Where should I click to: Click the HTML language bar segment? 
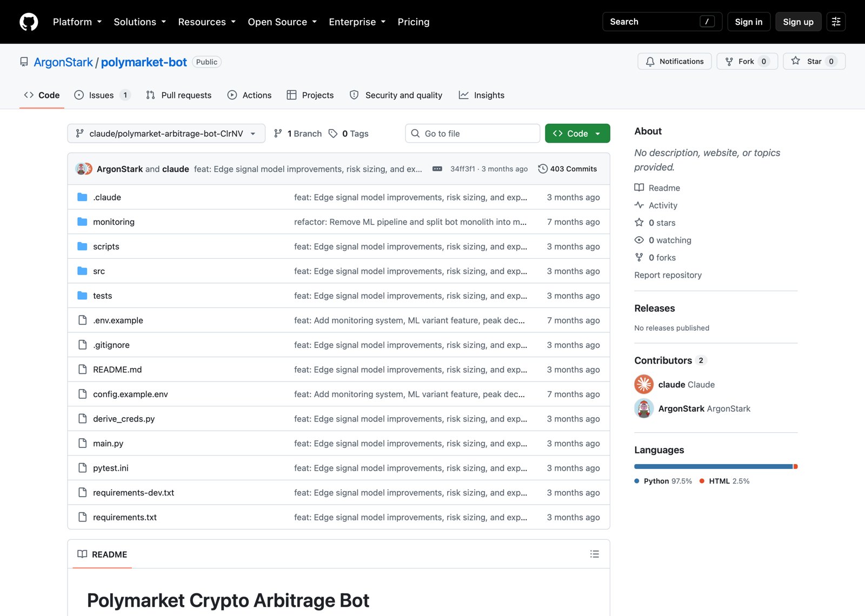796,466
